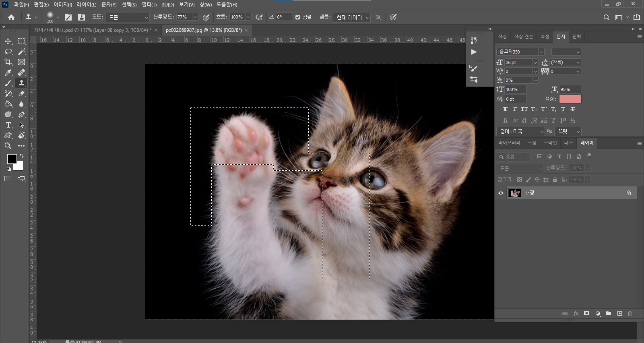Open the 모드 blend mode dropdown
The image size is (644, 343).
127,17
